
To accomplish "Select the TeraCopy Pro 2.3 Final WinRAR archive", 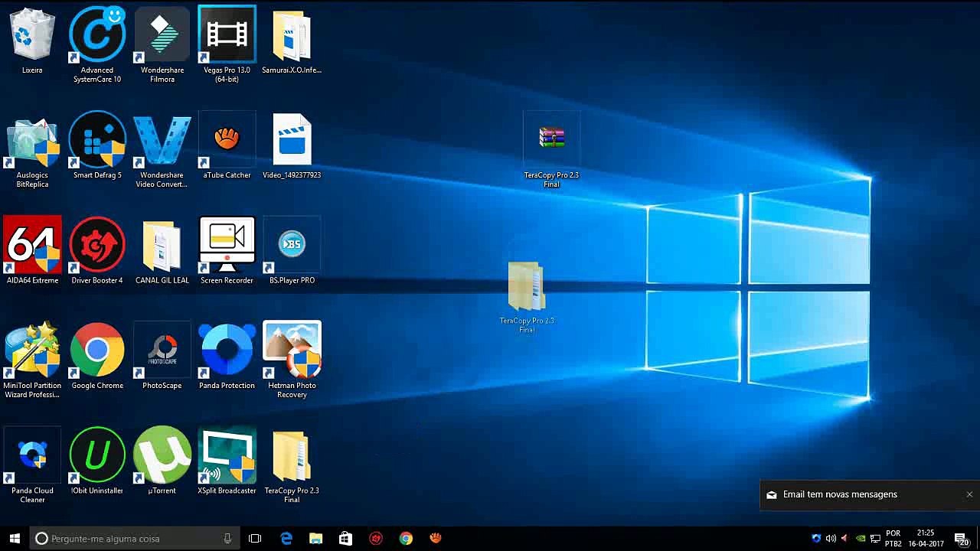I will tap(551, 151).
